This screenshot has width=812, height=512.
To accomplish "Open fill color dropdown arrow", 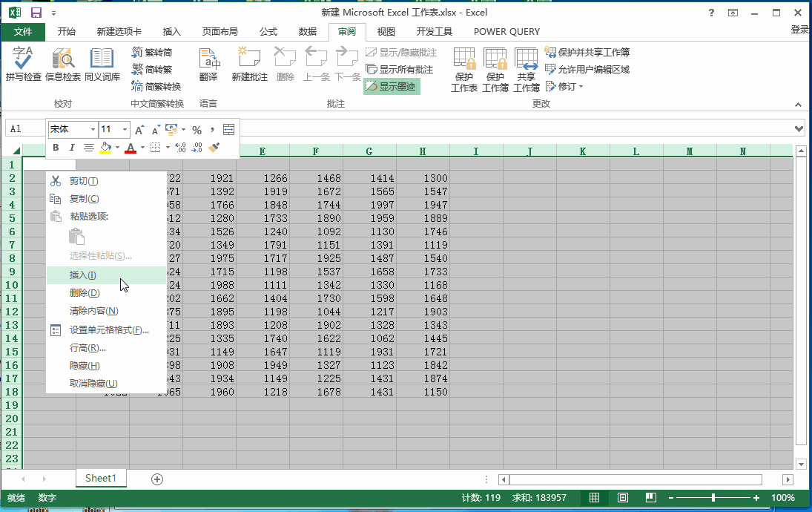I will [x=118, y=148].
